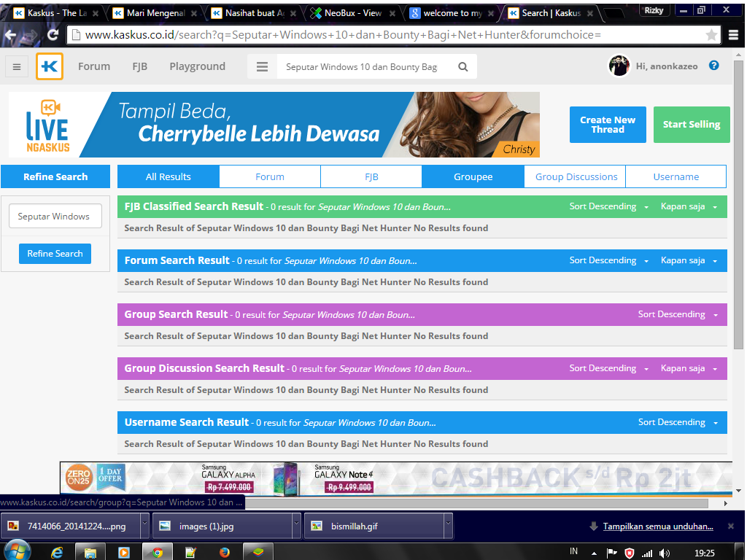Bookmark page with the star icon
This screenshot has width=747, height=560.
coord(711,35)
